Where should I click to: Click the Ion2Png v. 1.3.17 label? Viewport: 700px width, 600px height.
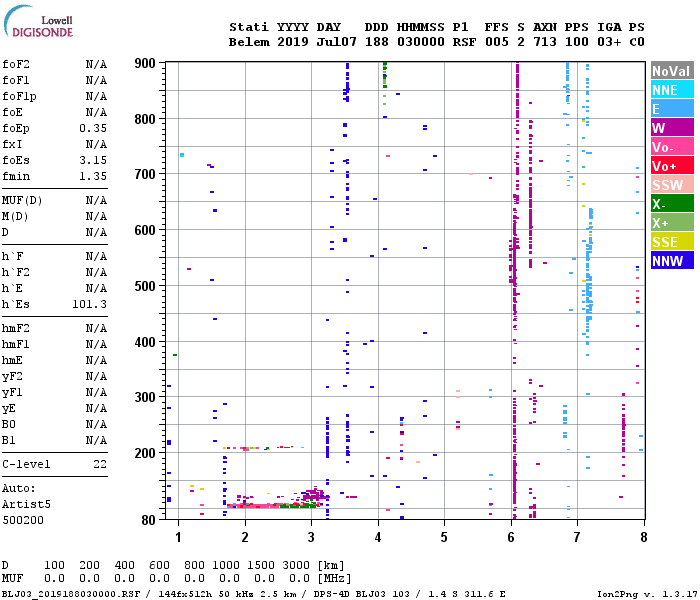[648, 594]
